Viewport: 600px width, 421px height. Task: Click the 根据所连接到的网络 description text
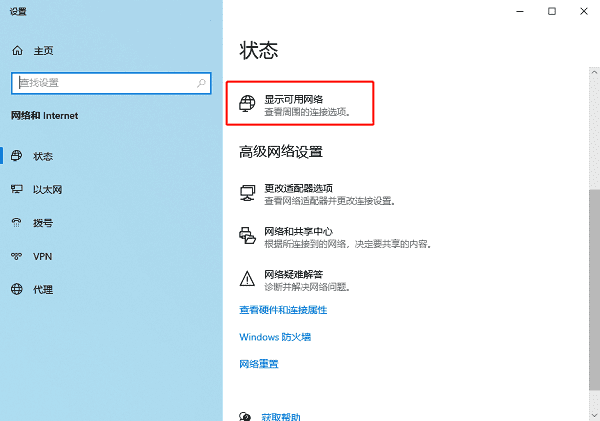[348, 244]
